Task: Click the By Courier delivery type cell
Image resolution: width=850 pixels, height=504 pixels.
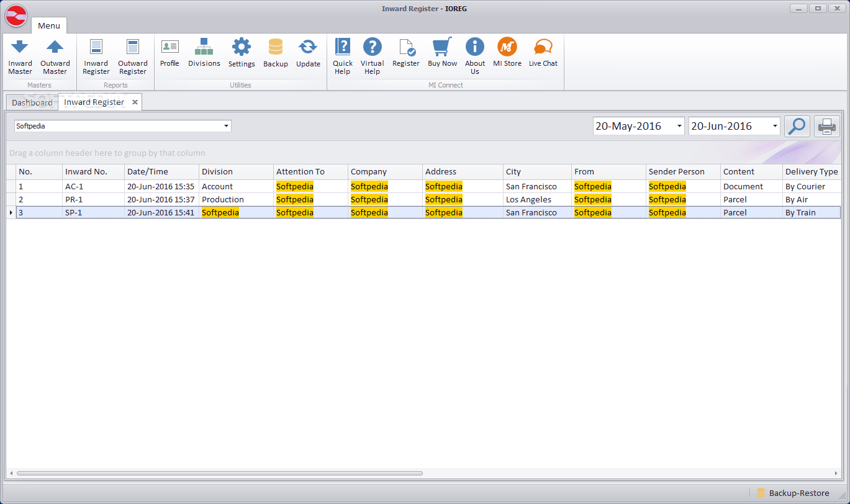Action: [x=812, y=187]
